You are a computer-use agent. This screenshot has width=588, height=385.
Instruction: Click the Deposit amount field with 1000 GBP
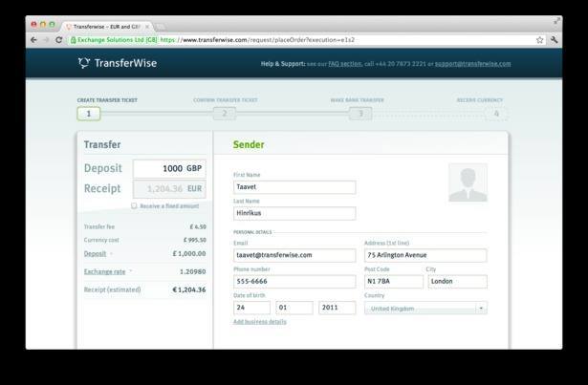click(169, 169)
